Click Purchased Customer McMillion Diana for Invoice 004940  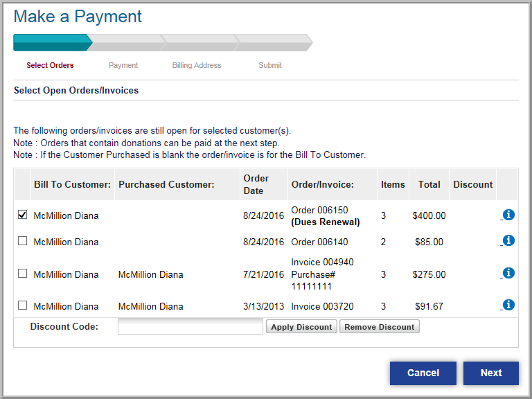pos(150,274)
